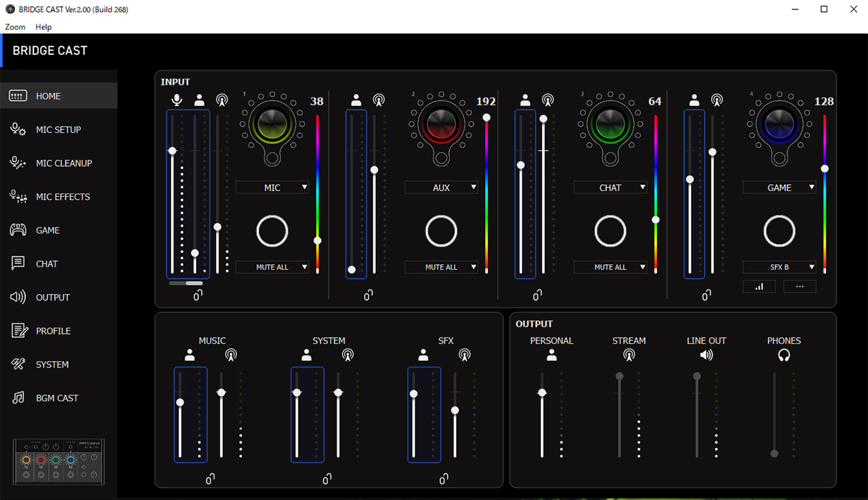Click the three-dots button below SFX B
This screenshot has width=868, height=500.
pyautogui.click(x=800, y=286)
